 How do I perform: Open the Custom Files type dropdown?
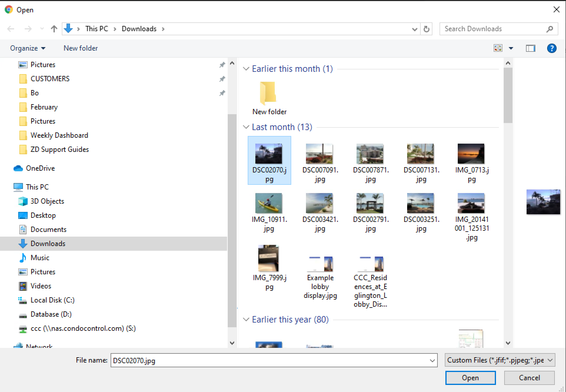click(500, 360)
